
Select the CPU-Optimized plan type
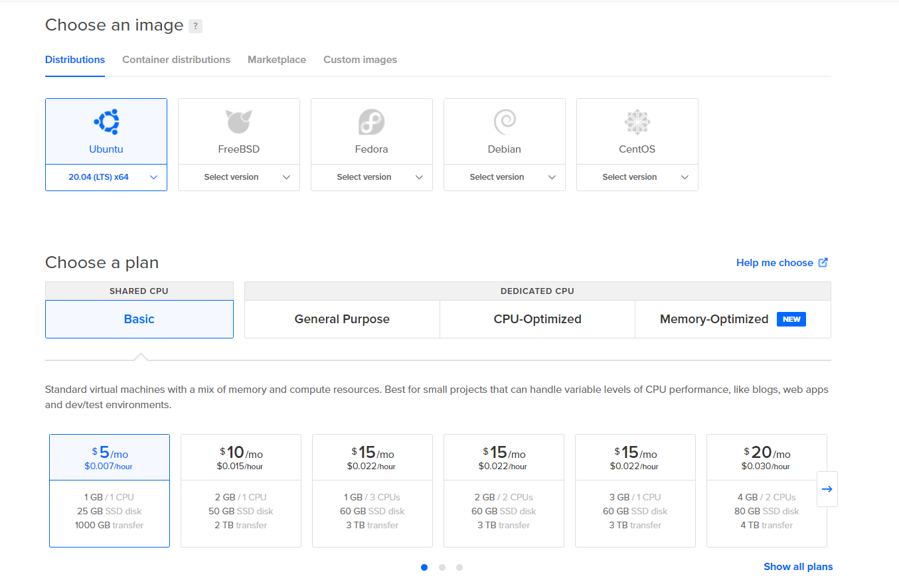click(537, 319)
